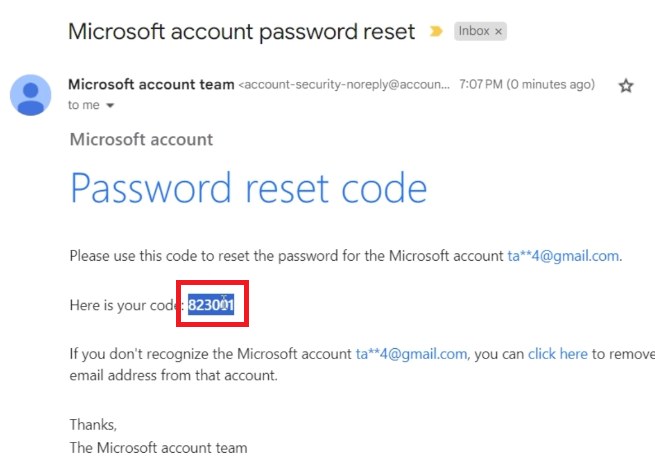
Task: Click the sender's profile avatar
Action: tap(30, 95)
